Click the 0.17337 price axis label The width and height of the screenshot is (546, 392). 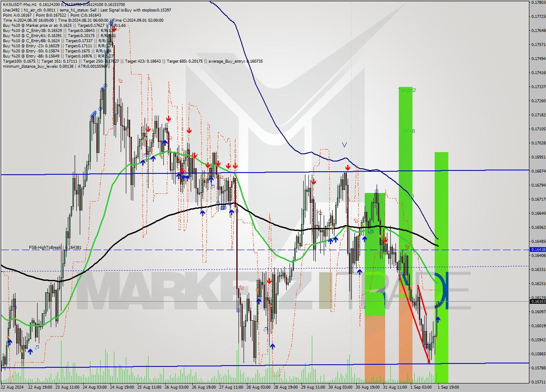click(x=538, y=86)
